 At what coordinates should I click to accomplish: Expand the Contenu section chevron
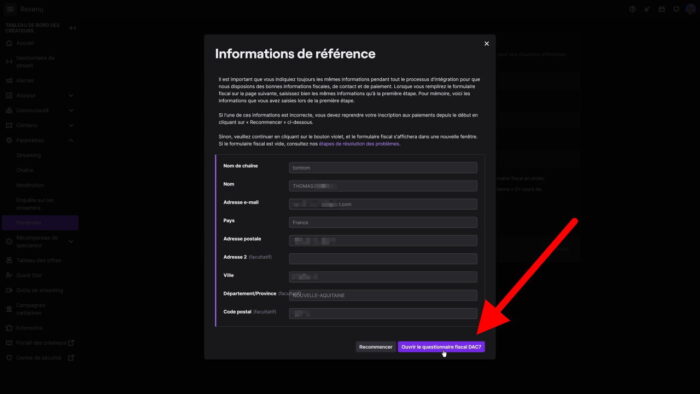(x=71, y=125)
